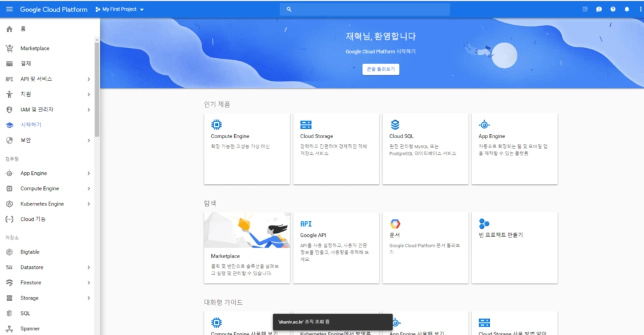Click the Compute Engine sidebar icon
This screenshot has width=644, height=335.
pyautogui.click(x=9, y=189)
